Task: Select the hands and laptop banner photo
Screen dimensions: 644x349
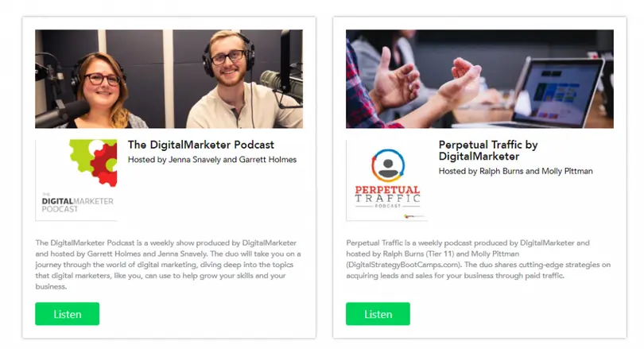Action: pos(479,79)
